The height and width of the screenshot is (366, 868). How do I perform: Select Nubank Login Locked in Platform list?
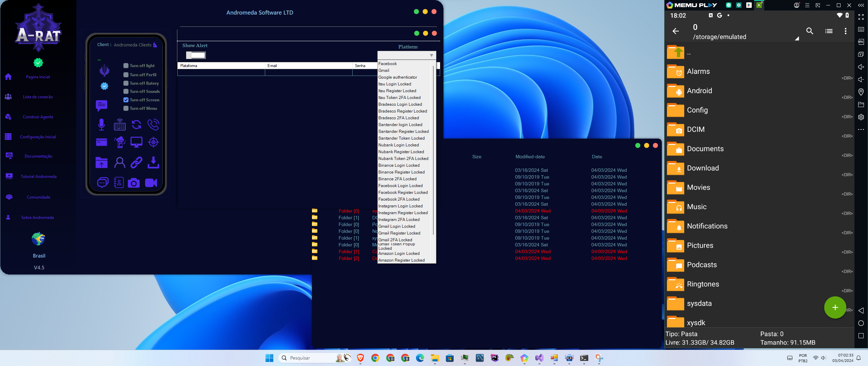click(x=399, y=145)
